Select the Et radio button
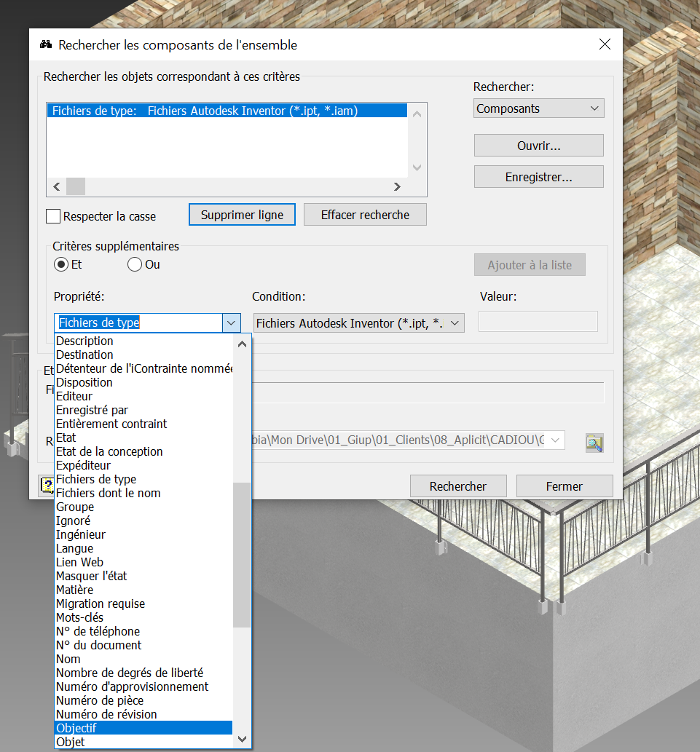 [x=61, y=264]
